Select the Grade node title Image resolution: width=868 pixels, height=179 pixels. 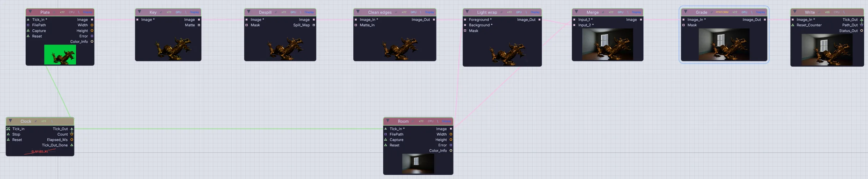701,12
